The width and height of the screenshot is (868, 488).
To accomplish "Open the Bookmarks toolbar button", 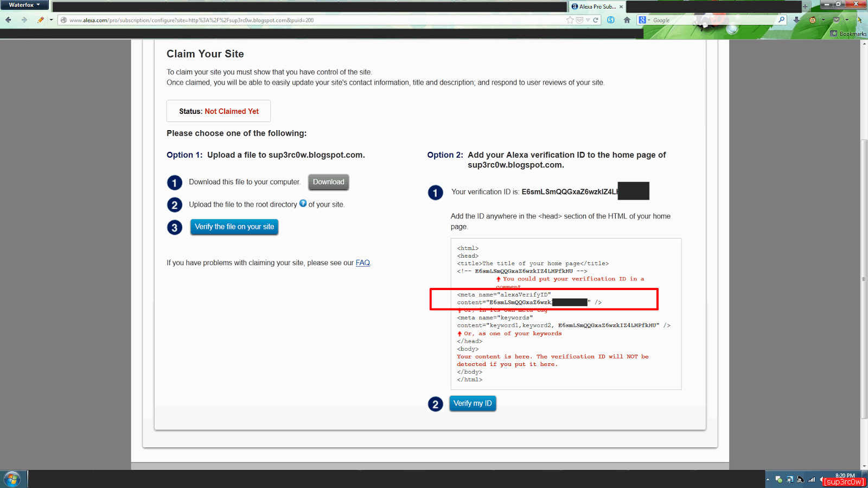I will (x=849, y=34).
